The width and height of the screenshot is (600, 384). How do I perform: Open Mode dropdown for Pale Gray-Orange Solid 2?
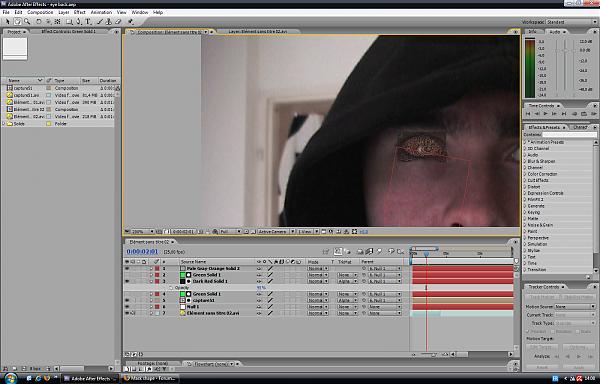pyautogui.click(x=318, y=268)
